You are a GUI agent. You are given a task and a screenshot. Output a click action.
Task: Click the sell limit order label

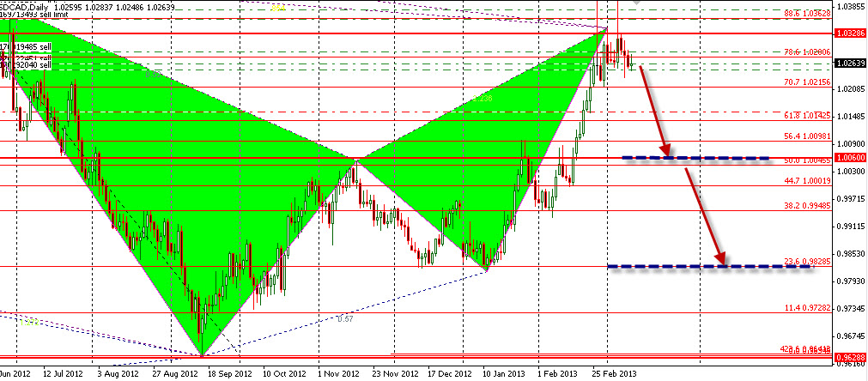34,15
